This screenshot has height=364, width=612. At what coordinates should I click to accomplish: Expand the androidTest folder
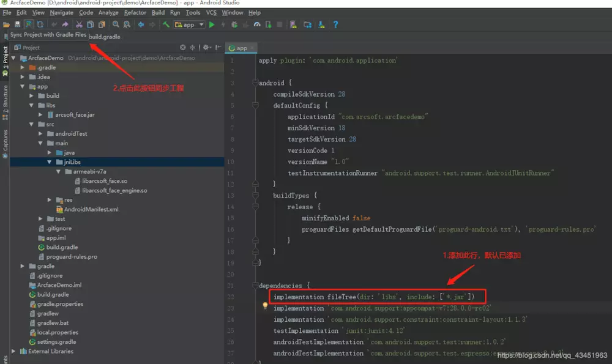[x=40, y=133]
